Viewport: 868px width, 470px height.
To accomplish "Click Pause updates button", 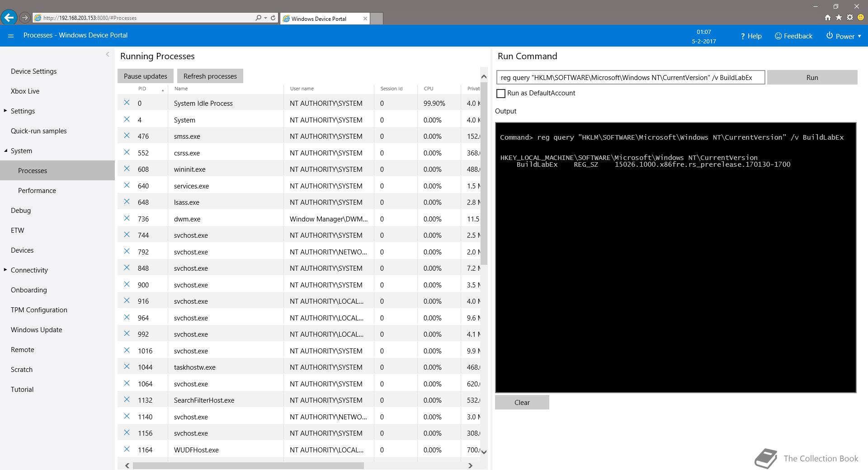I will tap(146, 76).
